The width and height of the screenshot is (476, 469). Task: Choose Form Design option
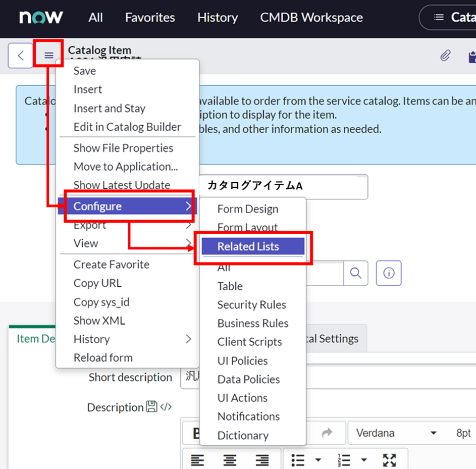pyautogui.click(x=253, y=209)
